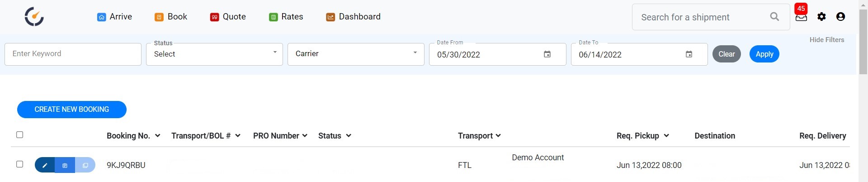The width and height of the screenshot is (868, 182).
Task: Click the document icon on the 9KJ9QRBU row
Action: pos(65,165)
